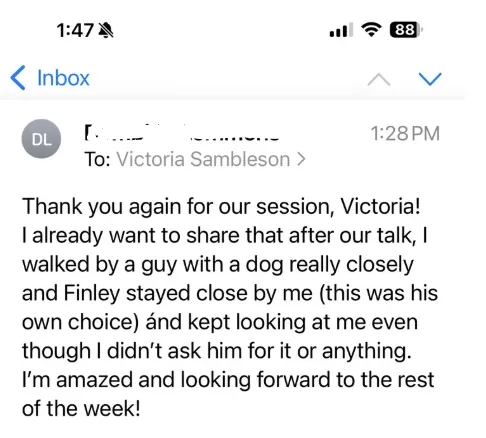Tap the To: label in header
486x438 pixels.
click(x=97, y=159)
